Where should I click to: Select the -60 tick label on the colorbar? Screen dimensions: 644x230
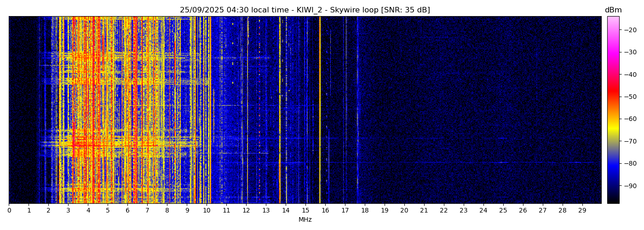629,119
